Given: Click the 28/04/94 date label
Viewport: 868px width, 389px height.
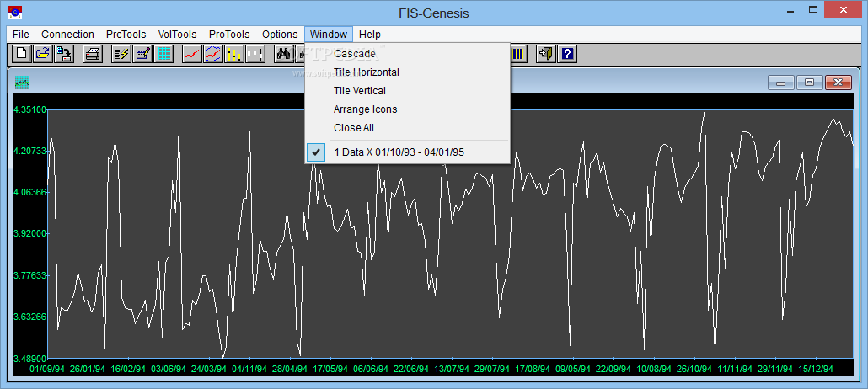Looking at the screenshot, I should pyautogui.click(x=290, y=369).
